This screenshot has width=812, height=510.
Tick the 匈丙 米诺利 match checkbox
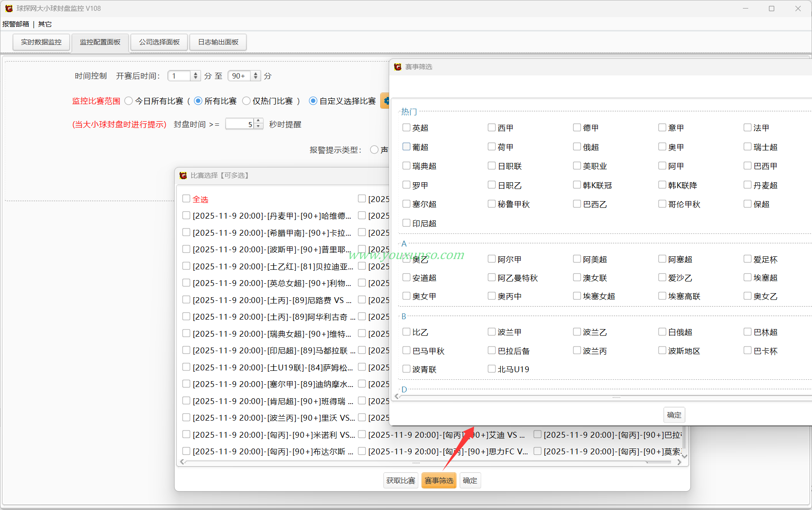[x=186, y=435]
